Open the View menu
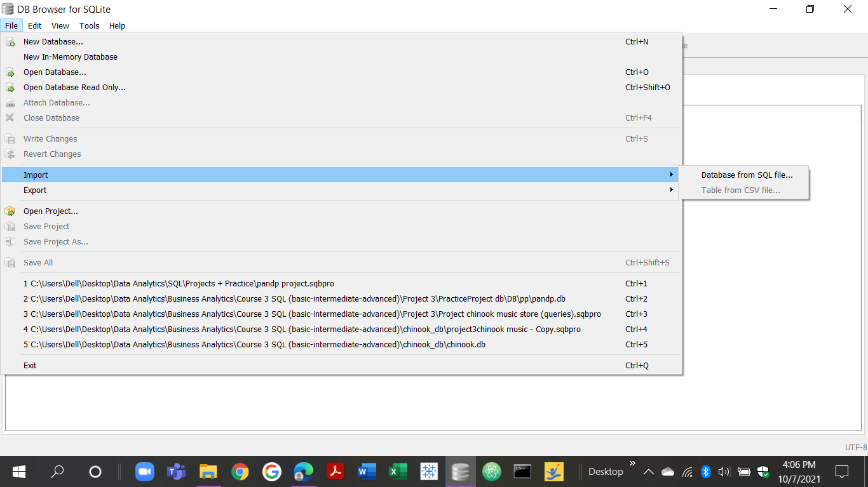 [60, 25]
